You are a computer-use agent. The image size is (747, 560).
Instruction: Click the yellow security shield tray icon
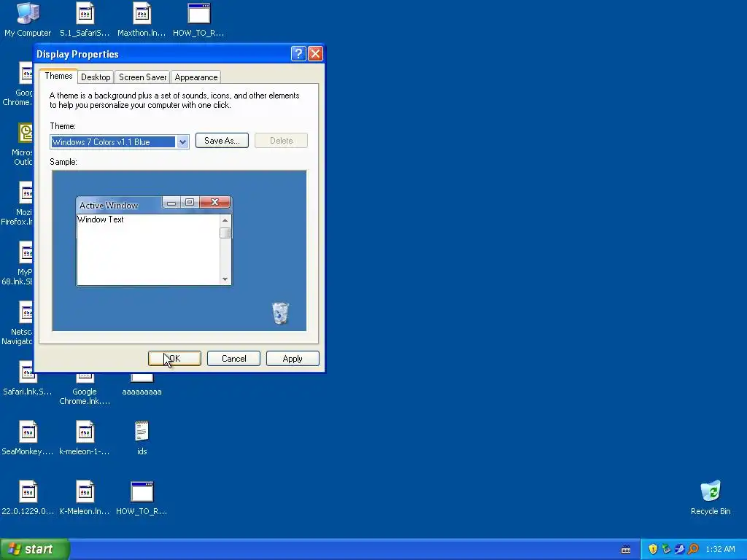[653, 550]
